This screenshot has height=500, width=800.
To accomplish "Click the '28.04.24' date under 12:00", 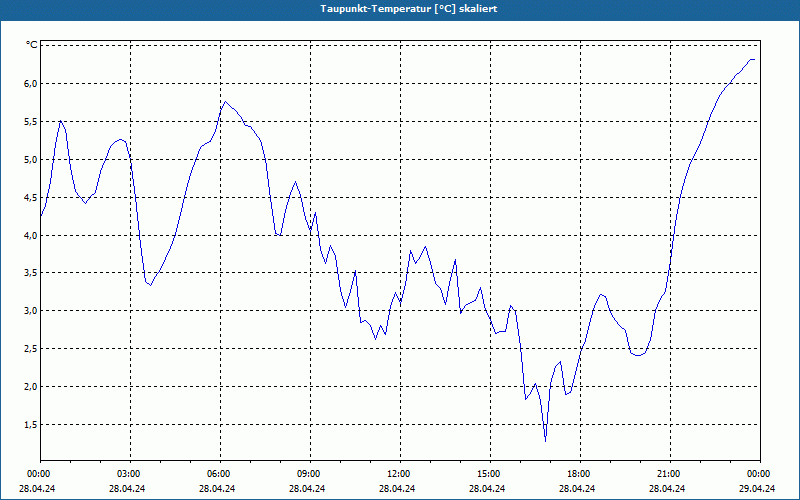I will point(397,488).
